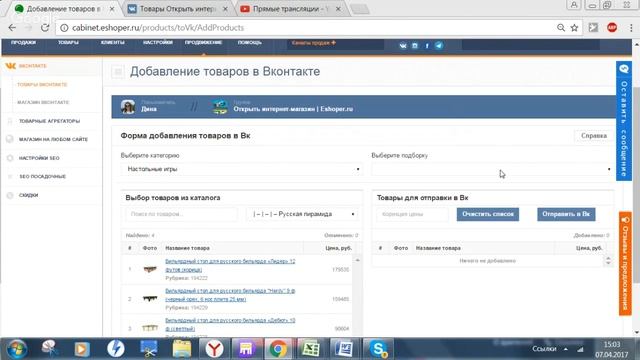This screenshot has height=360, width=640.
Task: Open the Telegram icon in header
Action: tap(439, 46)
